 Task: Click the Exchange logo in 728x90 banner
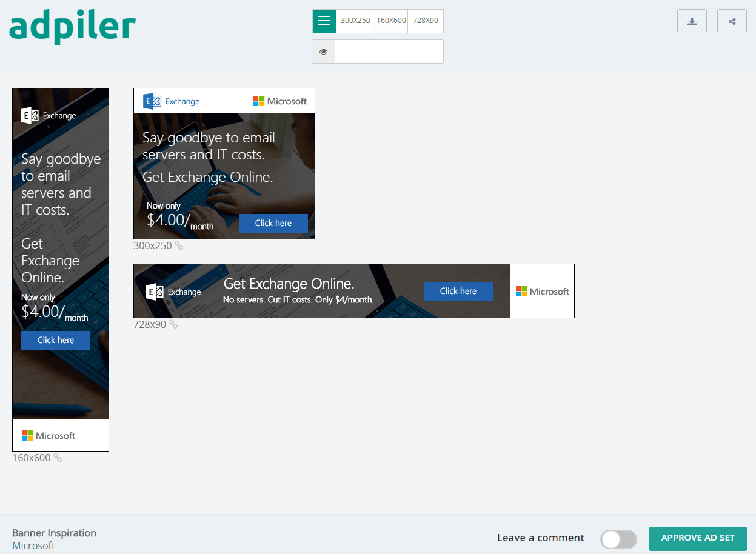[173, 292]
